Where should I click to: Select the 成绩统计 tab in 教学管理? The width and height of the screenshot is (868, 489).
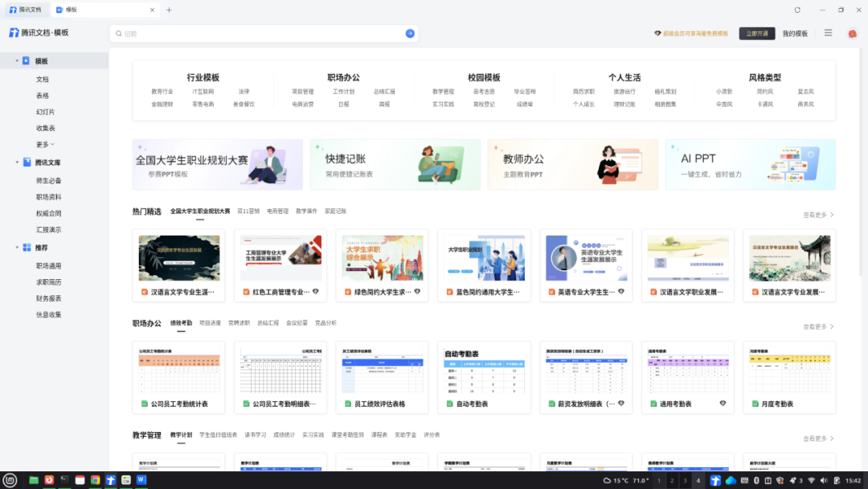click(x=284, y=435)
